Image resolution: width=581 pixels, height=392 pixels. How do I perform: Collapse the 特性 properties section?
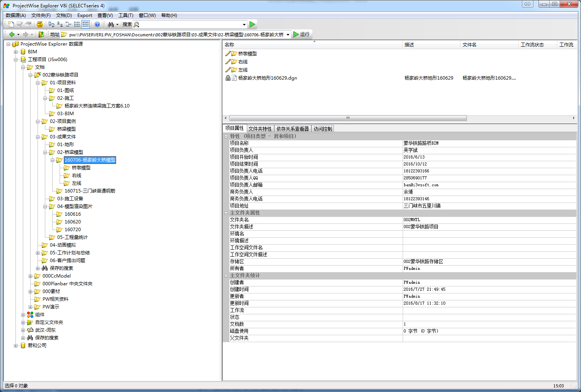click(226, 136)
